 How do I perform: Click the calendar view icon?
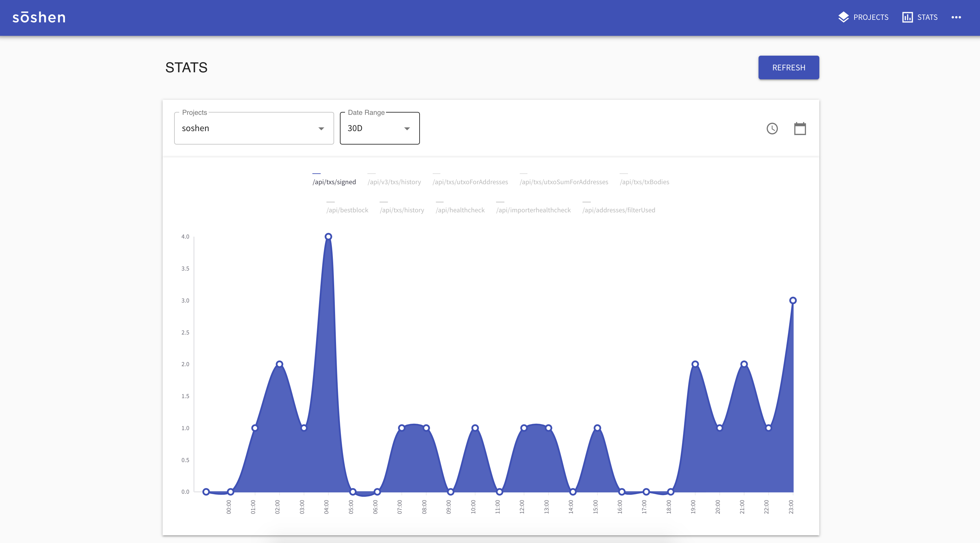tap(800, 129)
